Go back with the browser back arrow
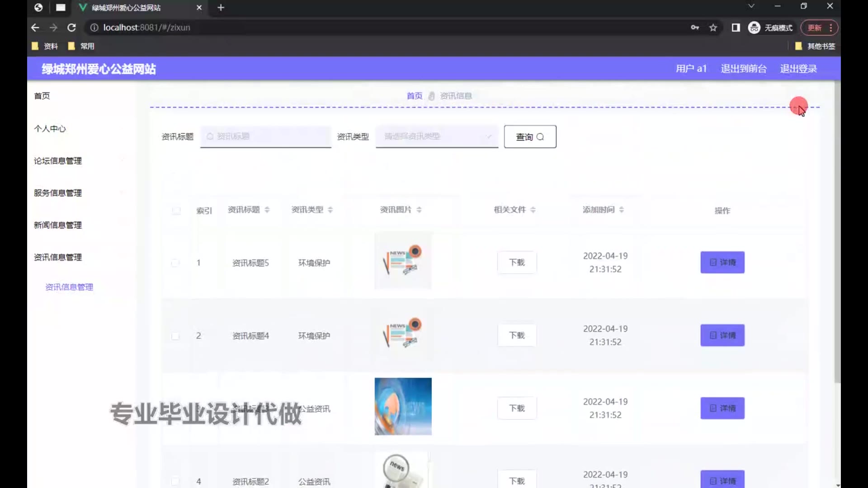The height and width of the screenshot is (488, 868). (x=35, y=28)
